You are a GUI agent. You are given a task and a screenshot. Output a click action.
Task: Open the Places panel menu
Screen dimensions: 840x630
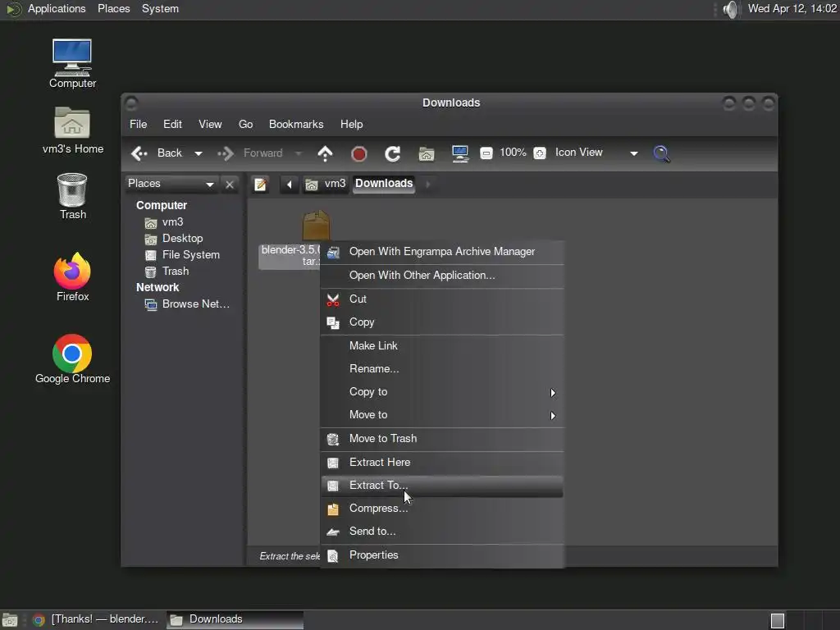pos(113,9)
